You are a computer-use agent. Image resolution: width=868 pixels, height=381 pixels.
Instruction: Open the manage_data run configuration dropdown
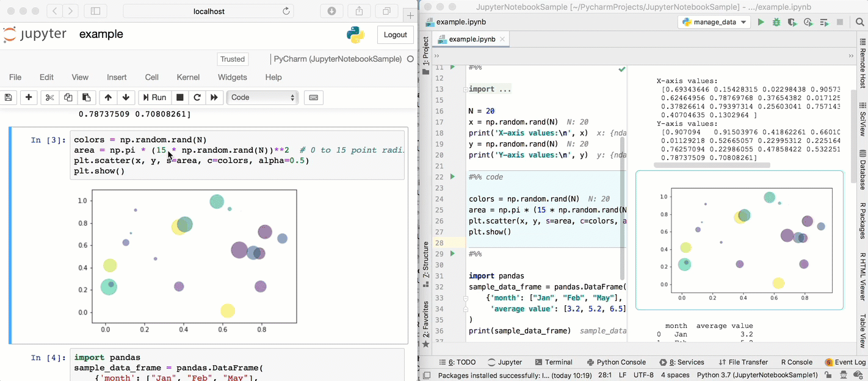point(714,22)
